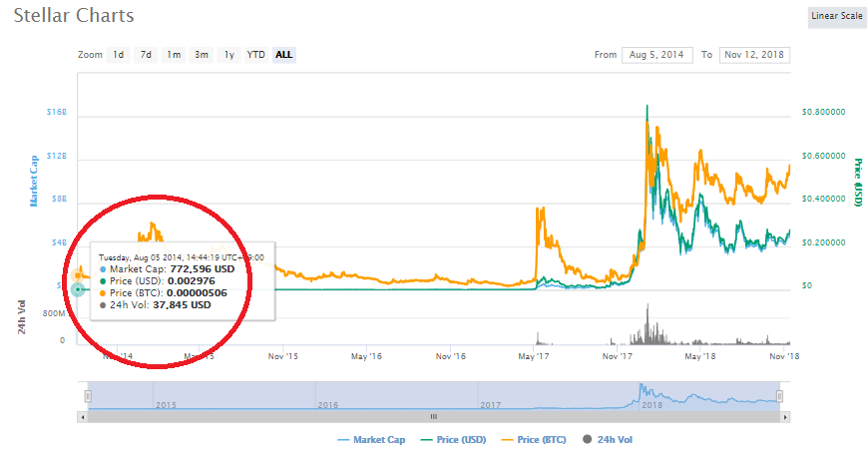Click the Market Cap value in tooltip
868x456 pixels.
point(203,269)
